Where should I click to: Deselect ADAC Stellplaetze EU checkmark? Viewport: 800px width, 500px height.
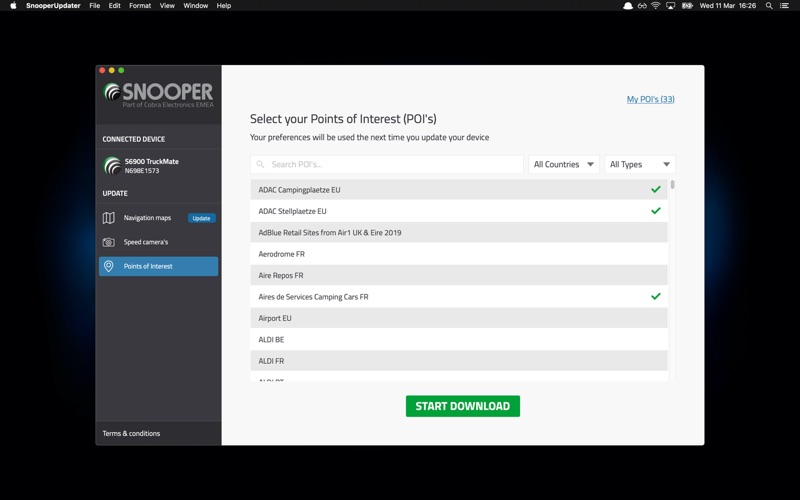pos(656,211)
